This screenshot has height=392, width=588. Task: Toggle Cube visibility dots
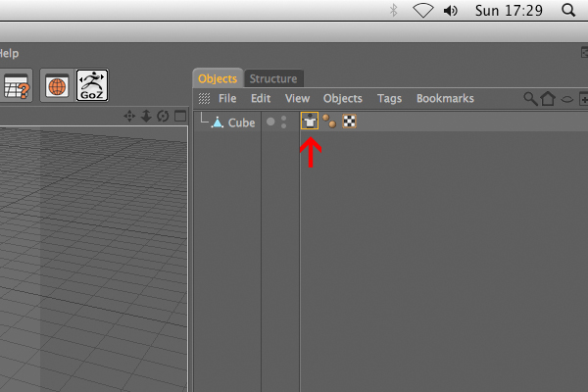click(284, 122)
